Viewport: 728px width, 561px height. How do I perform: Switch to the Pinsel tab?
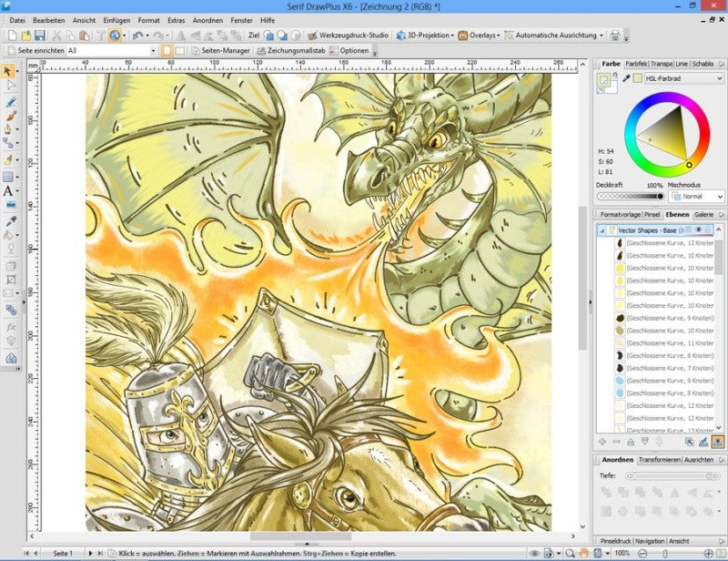coord(652,215)
